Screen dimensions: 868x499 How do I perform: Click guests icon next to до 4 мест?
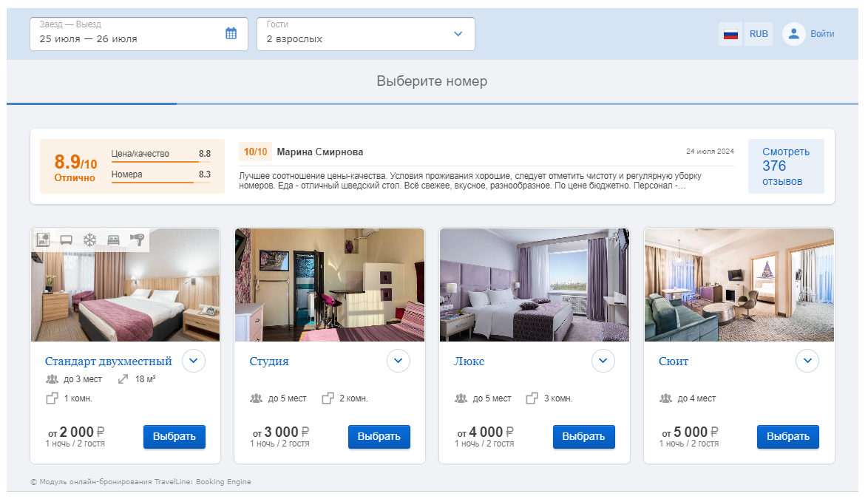coord(666,398)
